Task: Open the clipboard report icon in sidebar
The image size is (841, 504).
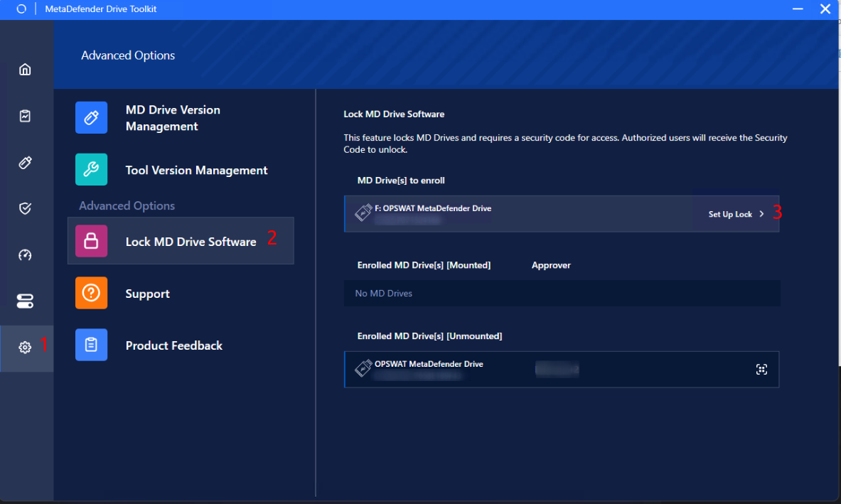Action: tap(25, 116)
